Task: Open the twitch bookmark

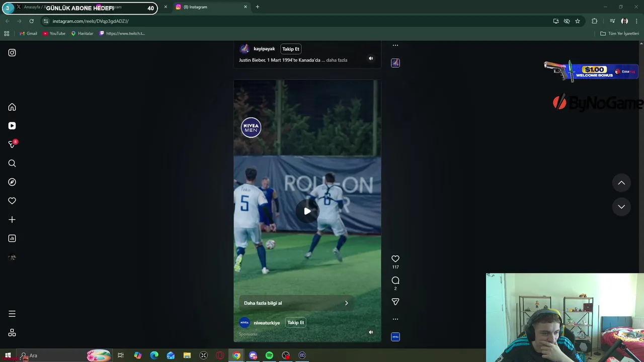Action: pos(122,34)
